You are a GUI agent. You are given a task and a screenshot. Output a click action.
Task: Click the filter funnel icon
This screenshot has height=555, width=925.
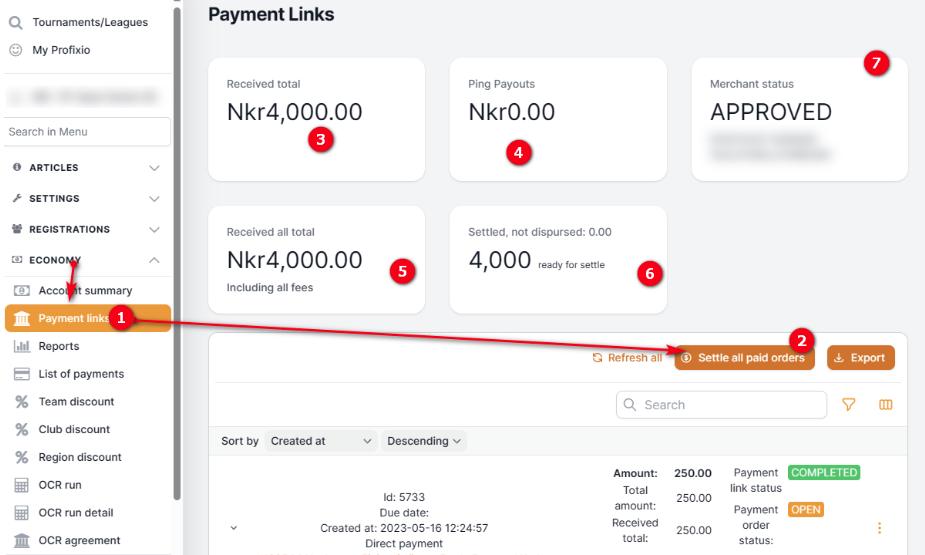click(849, 404)
